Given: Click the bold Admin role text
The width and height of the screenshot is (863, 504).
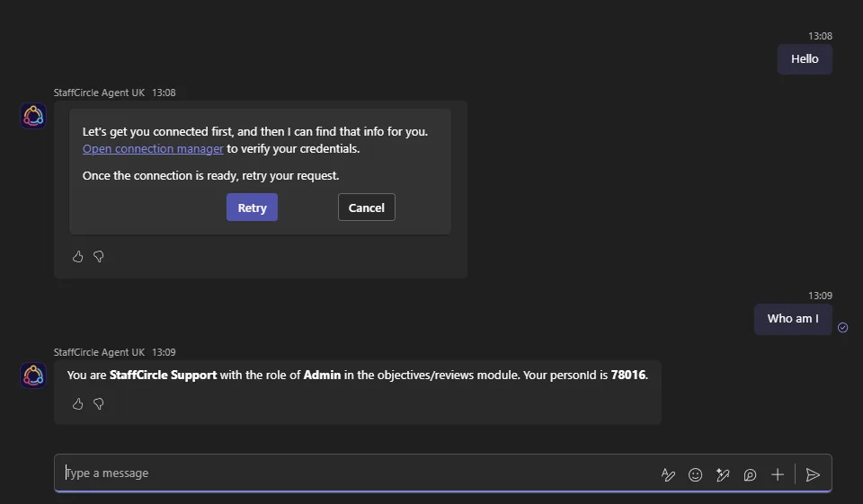Looking at the screenshot, I should point(322,376).
